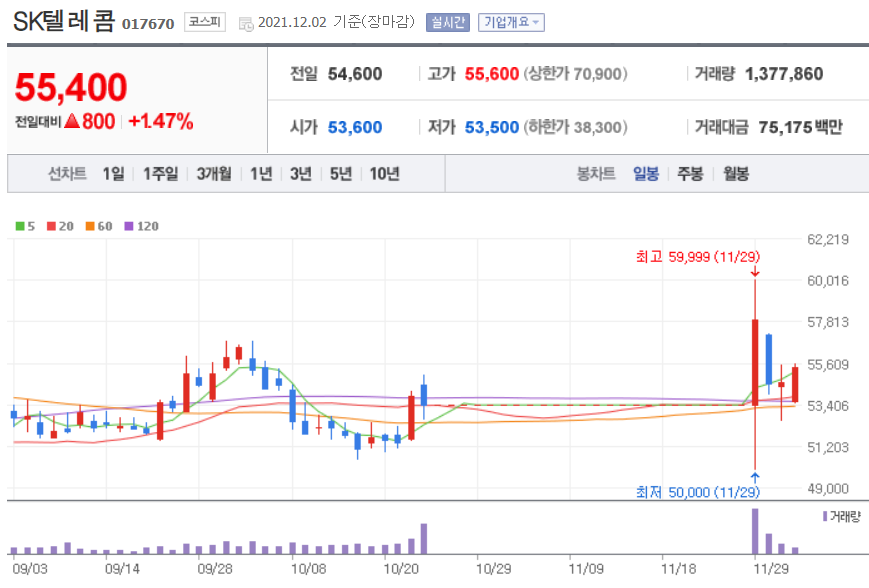
Task: Open the 기업개요 dropdown
Action: pos(511,22)
